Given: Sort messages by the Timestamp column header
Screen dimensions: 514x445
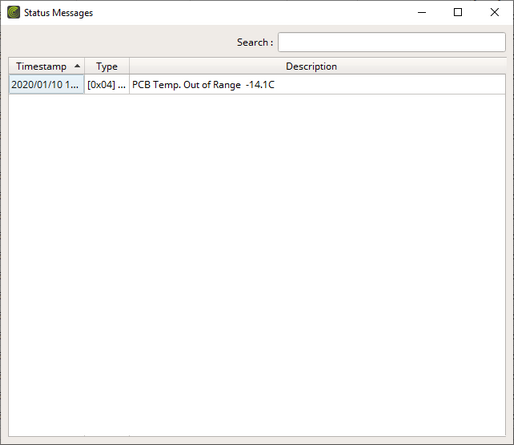Looking at the screenshot, I should coord(47,66).
